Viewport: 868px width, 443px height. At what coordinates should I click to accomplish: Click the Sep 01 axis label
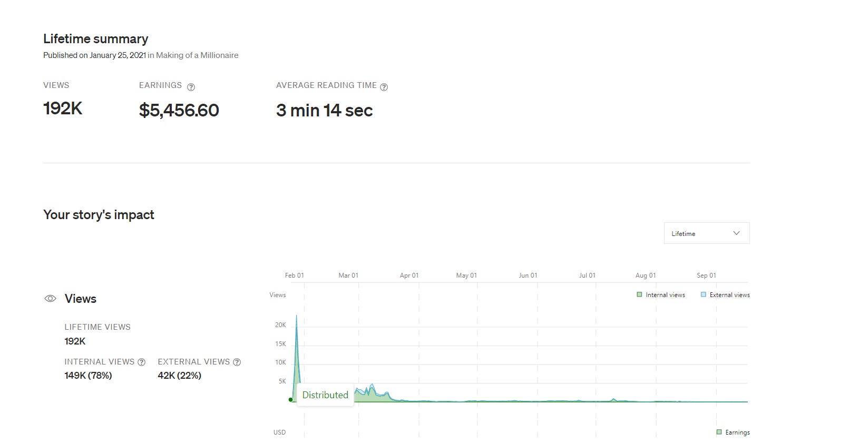pyautogui.click(x=706, y=275)
